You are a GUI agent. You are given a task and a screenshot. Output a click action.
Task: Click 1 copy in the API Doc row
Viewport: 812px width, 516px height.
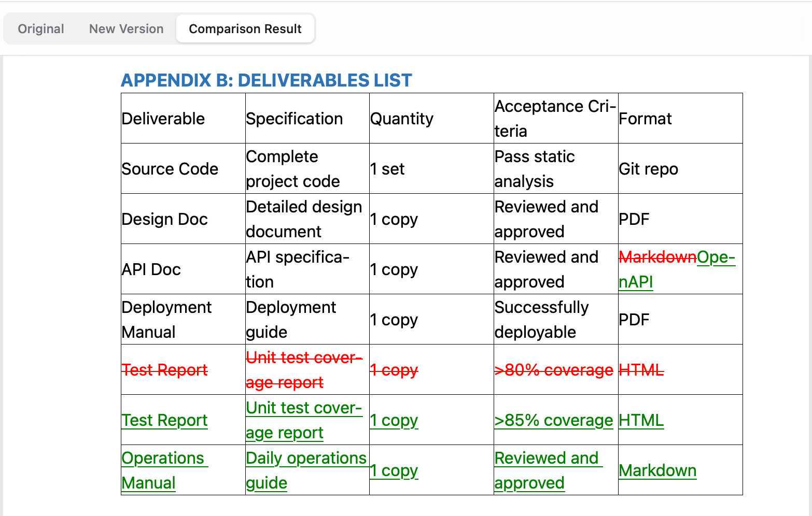click(431, 269)
